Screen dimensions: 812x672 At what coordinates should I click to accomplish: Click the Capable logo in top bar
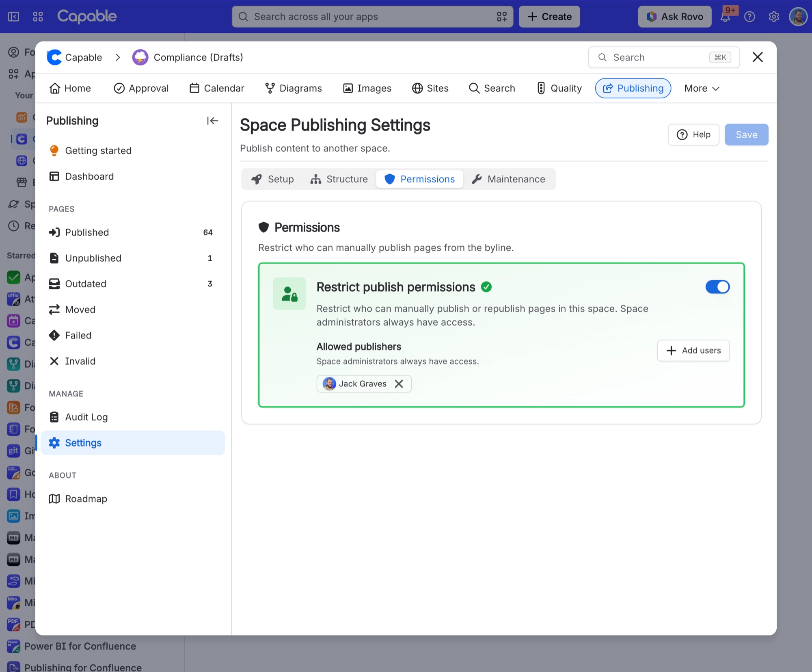click(x=86, y=16)
